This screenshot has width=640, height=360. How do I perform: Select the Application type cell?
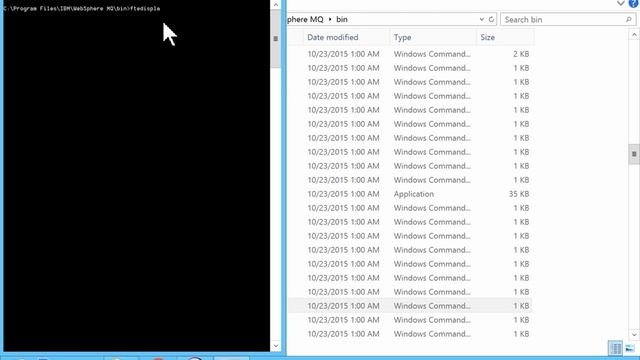pyautogui.click(x=414, y=194)
